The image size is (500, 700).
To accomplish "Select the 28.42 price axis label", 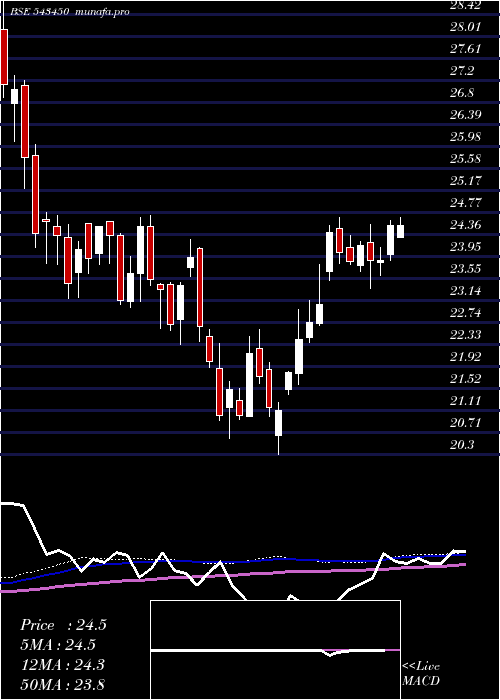I will [465, 5].
